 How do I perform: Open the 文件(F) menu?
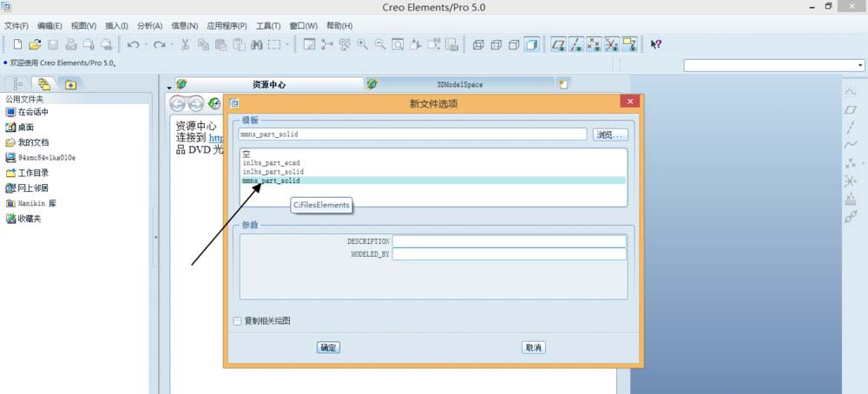pos(16,26)
